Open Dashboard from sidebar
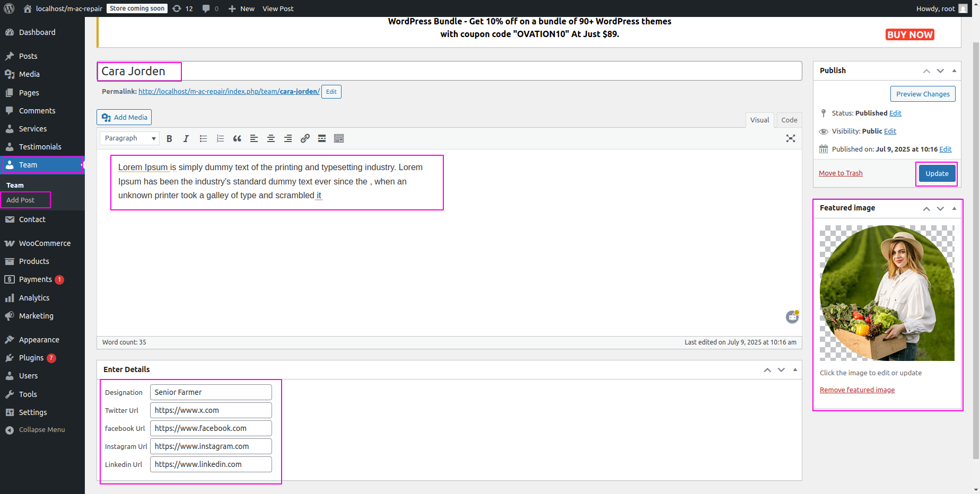Image resolution: width=980 pixels, height=494 pixels. 42,32
